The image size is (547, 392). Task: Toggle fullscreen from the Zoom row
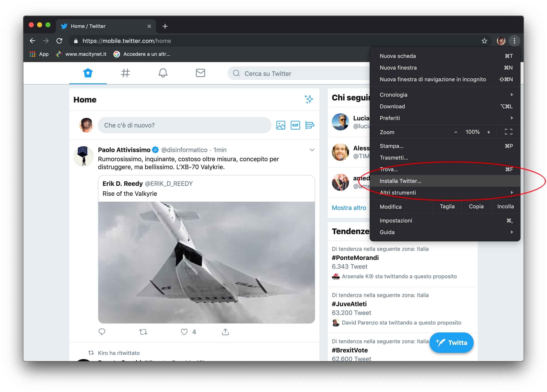[x=508, y=132]
